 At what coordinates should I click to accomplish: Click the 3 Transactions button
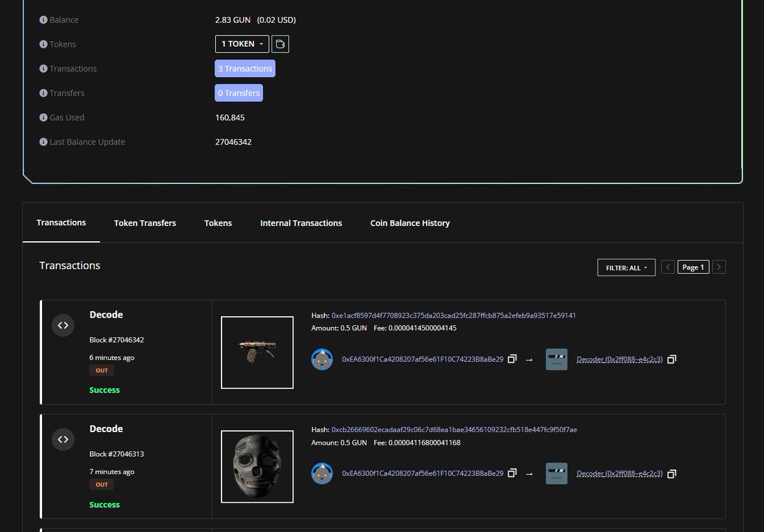click(x=245, y=69)
